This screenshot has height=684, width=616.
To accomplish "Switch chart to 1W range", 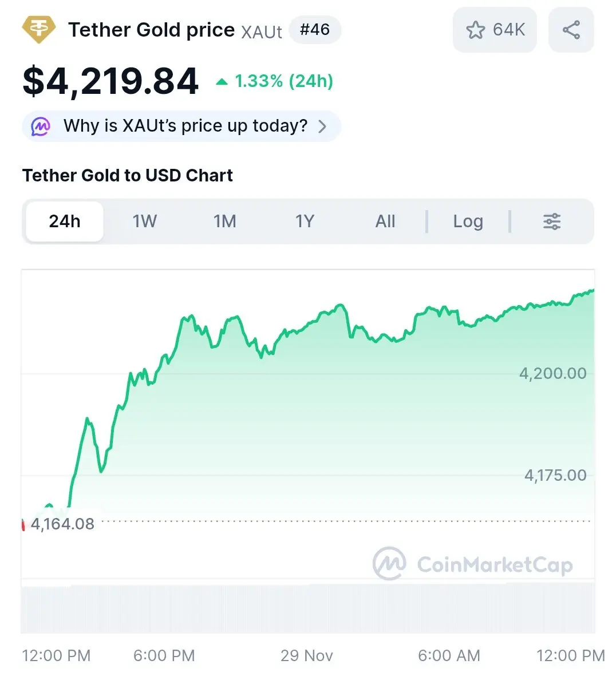I will click(144, 222).
